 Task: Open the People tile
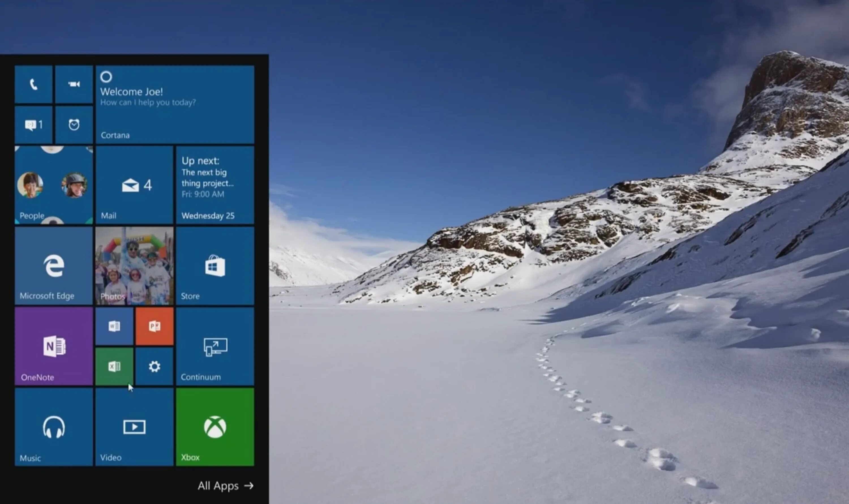coord(54,185)
